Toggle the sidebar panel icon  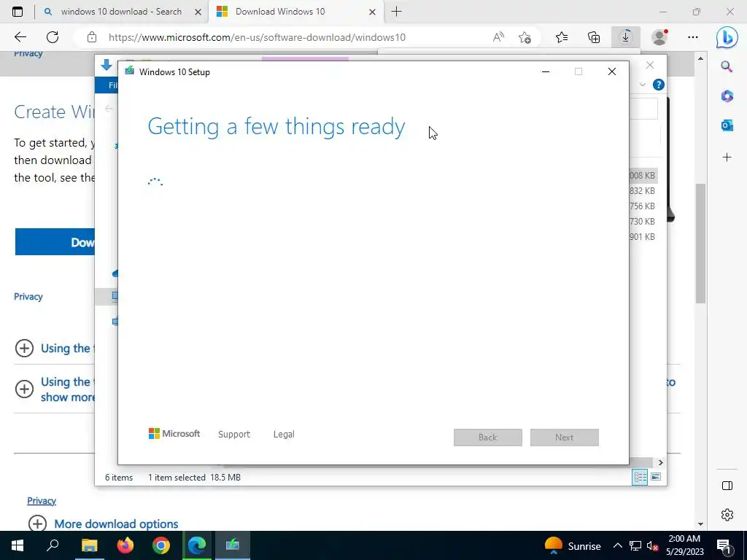point(727,486)
